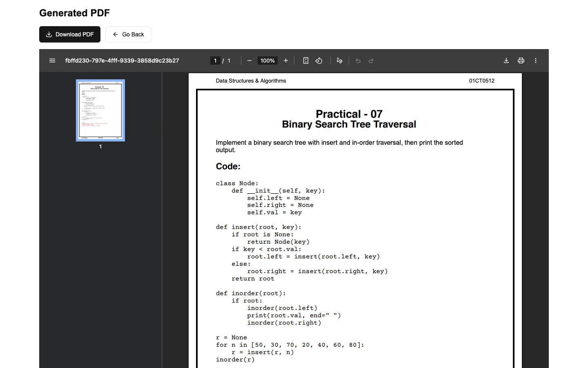Viewport: 588px width, 368px height.
Task: Click the redo icon in PDF toolbar
Action: (x=371, y=61)
